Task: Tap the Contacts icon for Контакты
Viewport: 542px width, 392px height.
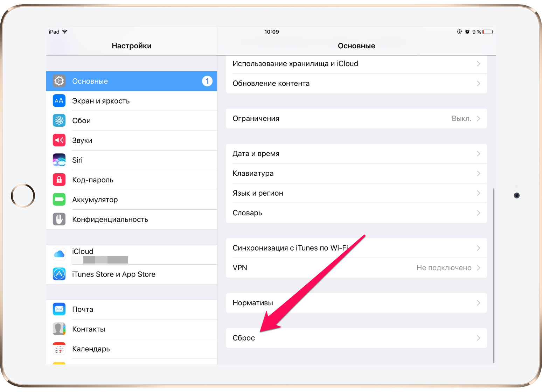Action: (x=59, y=329)
